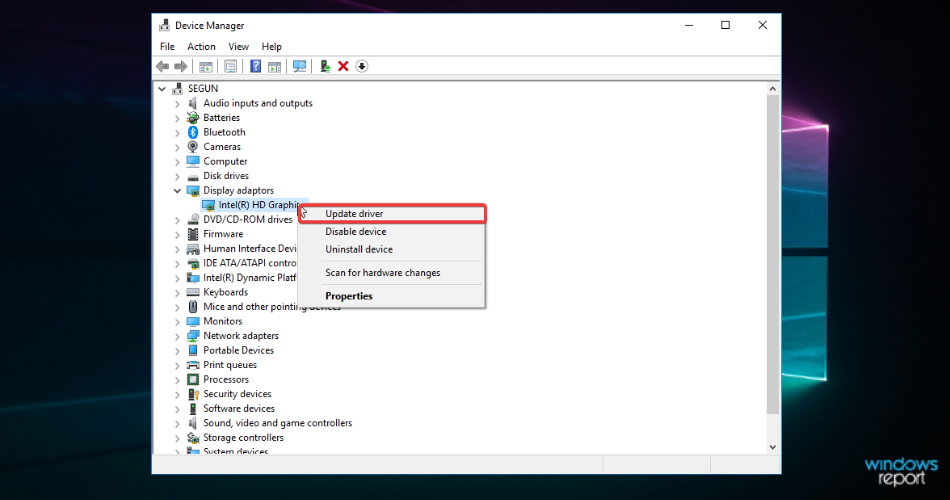Select the DVD/CD-ROM drives row
The height and width of the screenshot is (500, 950).
[x=240, y=219]
